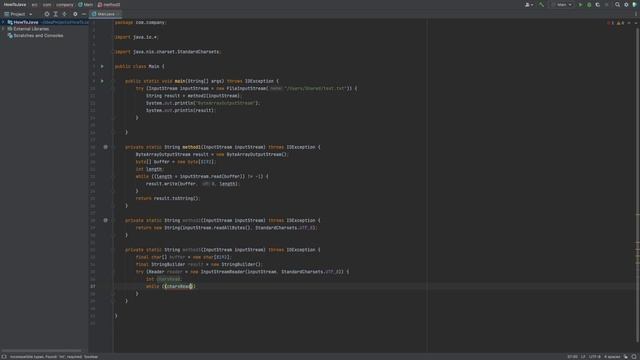
Task: Collapse method1 fold marker in gutter
Action: (113, 147)
